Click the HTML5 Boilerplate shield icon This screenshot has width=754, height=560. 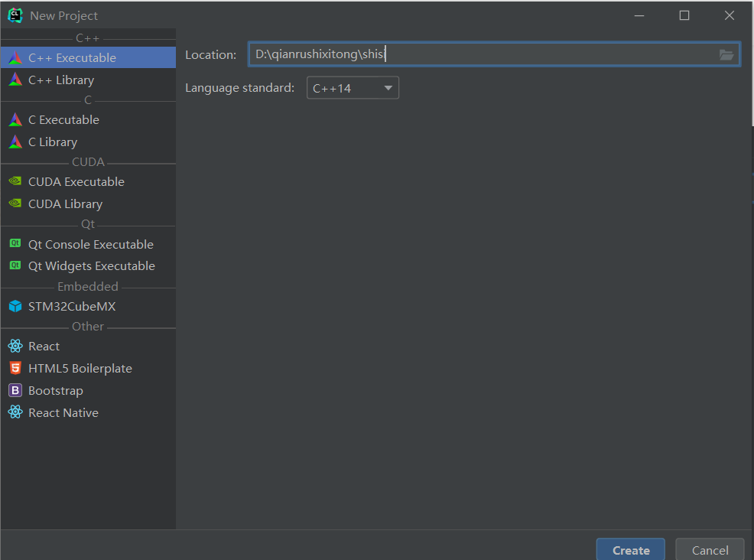pos(15,368)
